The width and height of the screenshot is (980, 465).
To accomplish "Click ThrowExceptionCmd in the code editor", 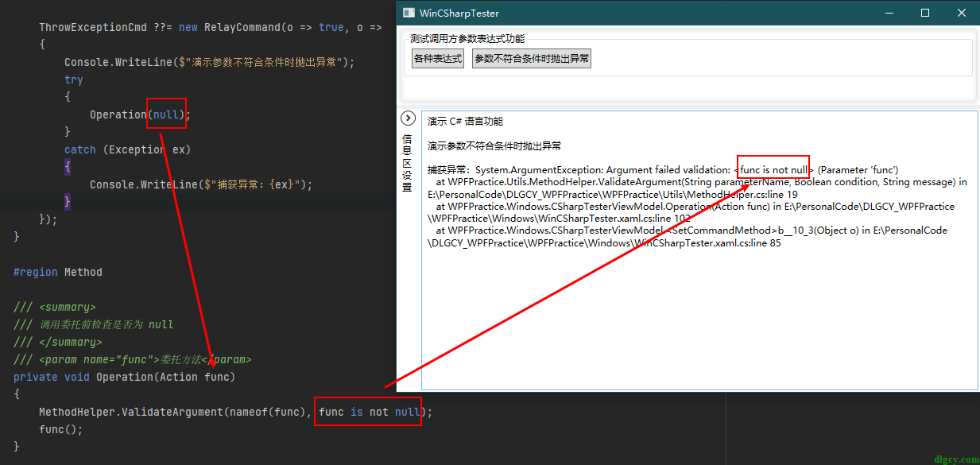I will [x=93, y=27].
